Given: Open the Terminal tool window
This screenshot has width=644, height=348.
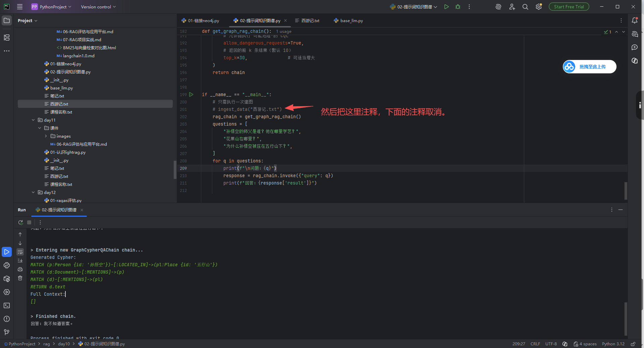Looking at the screenshot, I should (7, 305).
